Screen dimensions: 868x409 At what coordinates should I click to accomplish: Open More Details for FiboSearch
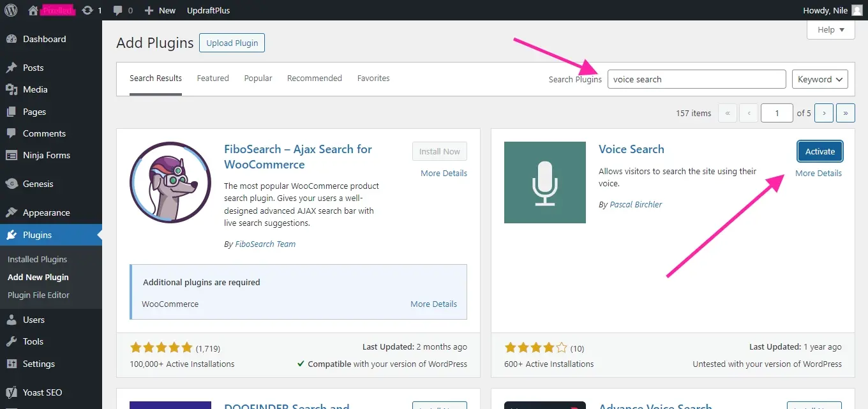coord(444,174)
